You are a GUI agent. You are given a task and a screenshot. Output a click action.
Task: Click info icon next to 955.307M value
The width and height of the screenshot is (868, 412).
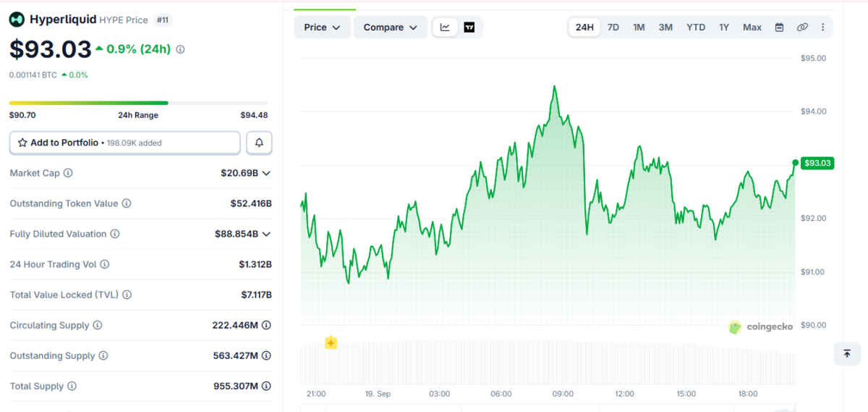point(266,386)
